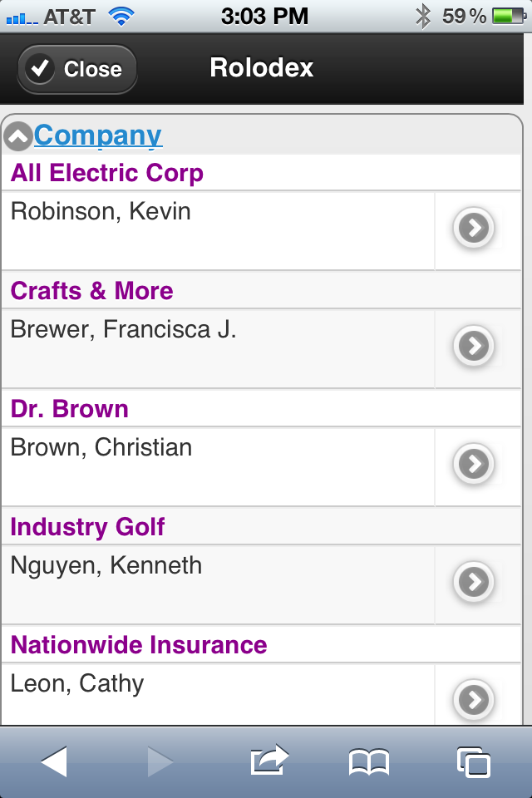Open the Safari share menu icon
This screenshot has height=798, width=532.
tap(269, 761)
